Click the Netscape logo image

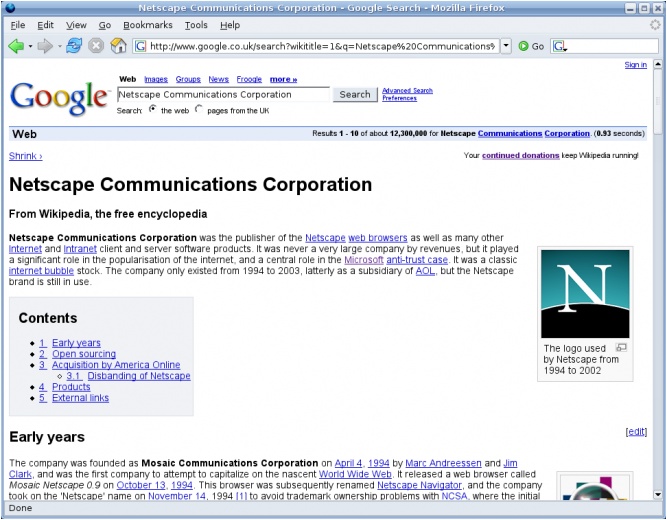(584, 293)
